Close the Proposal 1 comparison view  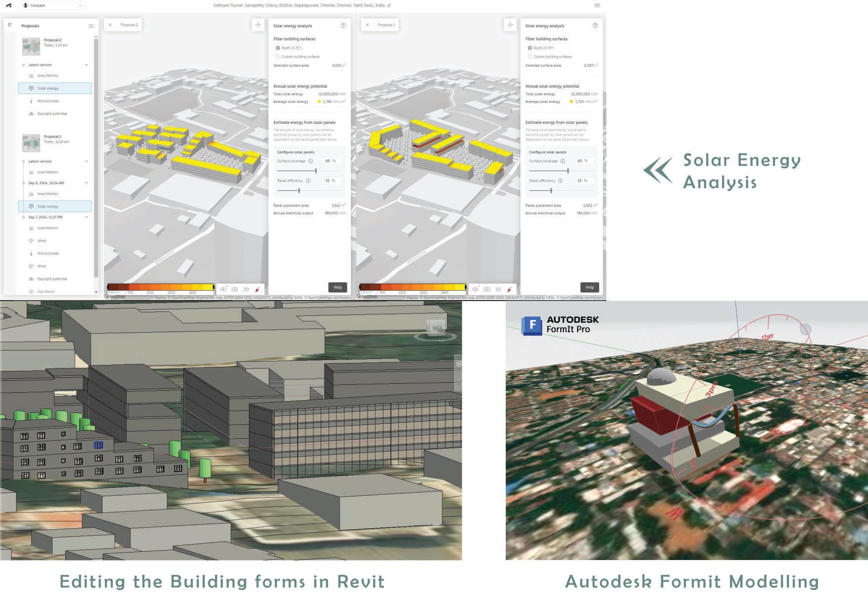coord(367,25)
